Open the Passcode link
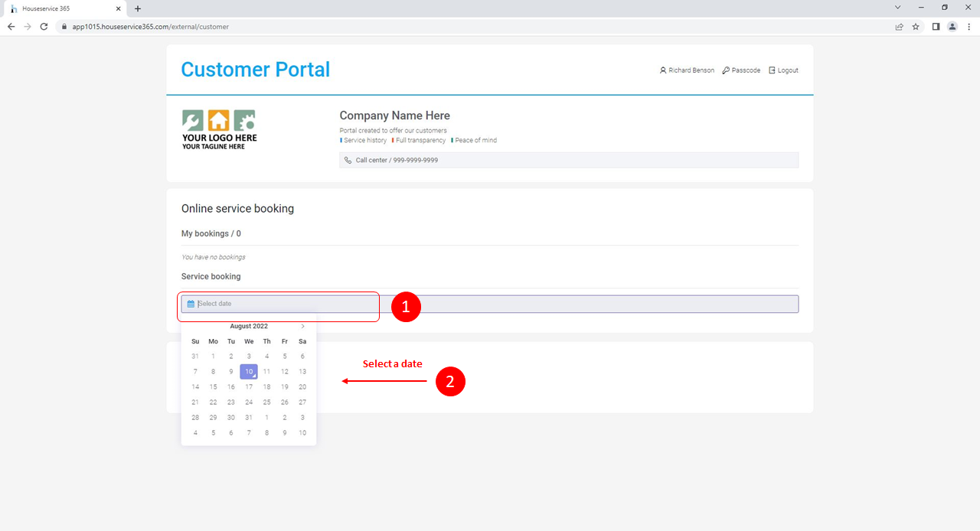 pos(741,70)
